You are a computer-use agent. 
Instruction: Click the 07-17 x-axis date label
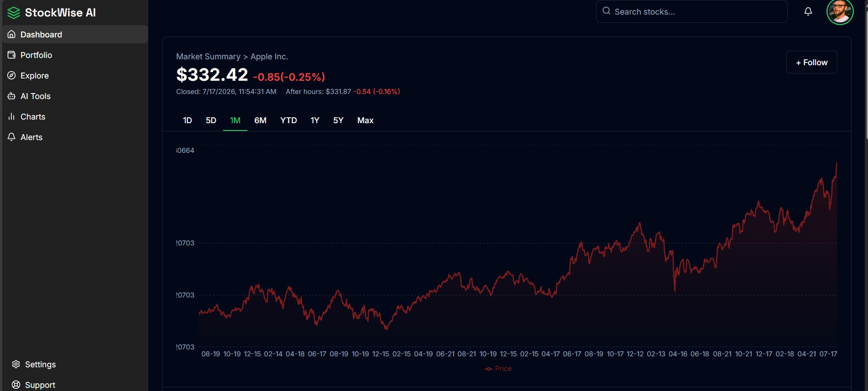click(828, 354)
